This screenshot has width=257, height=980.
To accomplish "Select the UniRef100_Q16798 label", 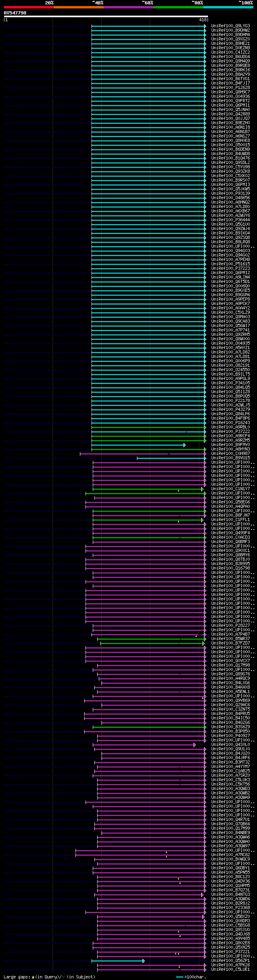I will click(230, 568).
